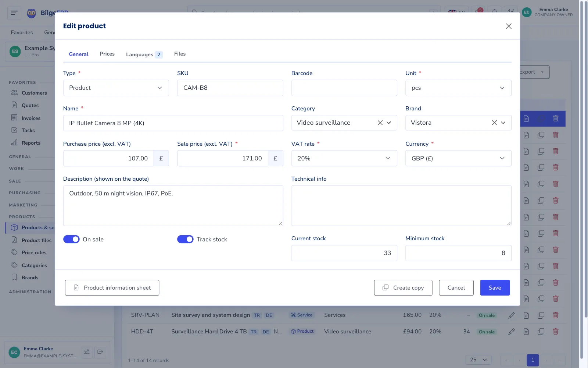The image size is (588, 368).
Task: Click the sidebar collapse menu icon
Action: pos(14,13)
